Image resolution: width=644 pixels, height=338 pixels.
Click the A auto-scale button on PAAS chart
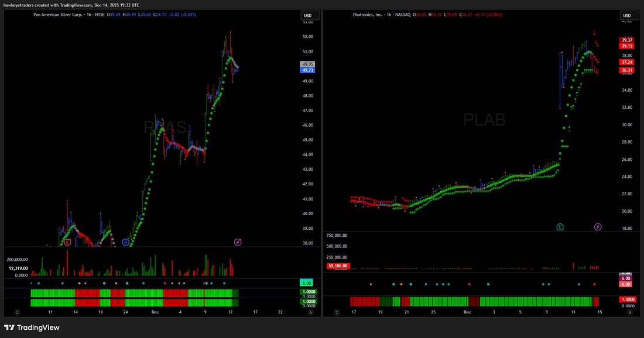(310, 312)
